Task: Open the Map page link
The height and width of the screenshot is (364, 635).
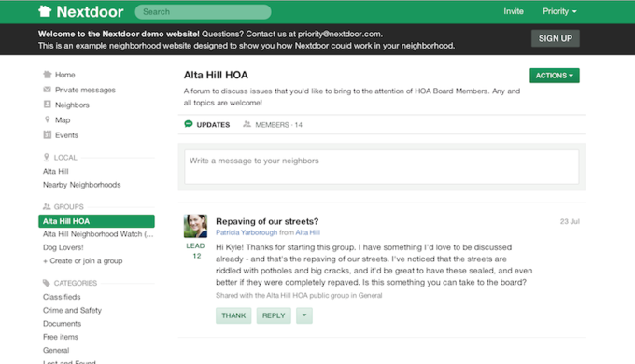Action: tap(63, 119)
